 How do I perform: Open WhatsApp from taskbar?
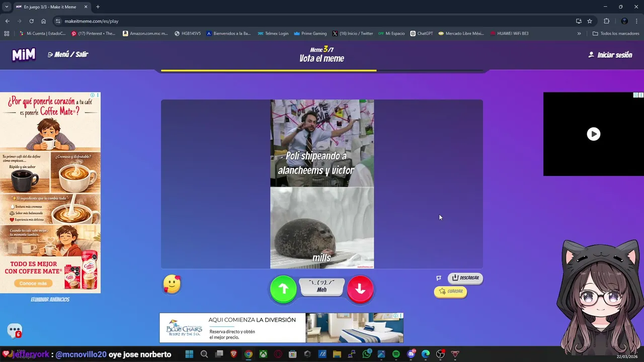[366, 354]
